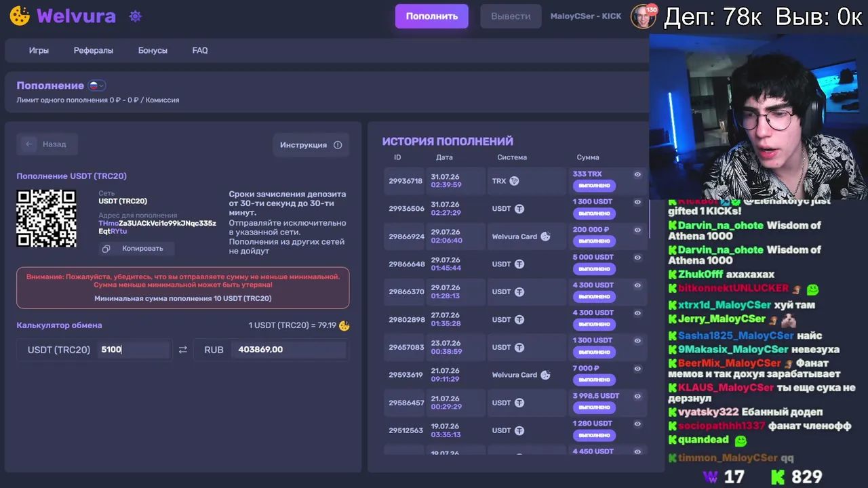Open the user avatar with notification badge
The image size is (868, 488).
click(643, 16)
